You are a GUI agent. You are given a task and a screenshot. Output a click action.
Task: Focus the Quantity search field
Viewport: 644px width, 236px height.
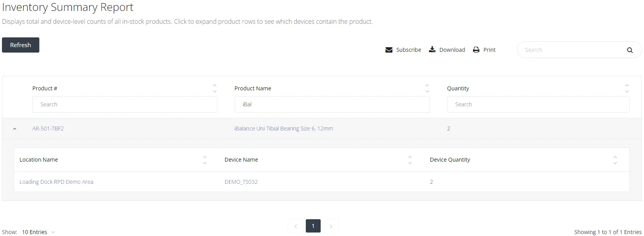point(538,104)
